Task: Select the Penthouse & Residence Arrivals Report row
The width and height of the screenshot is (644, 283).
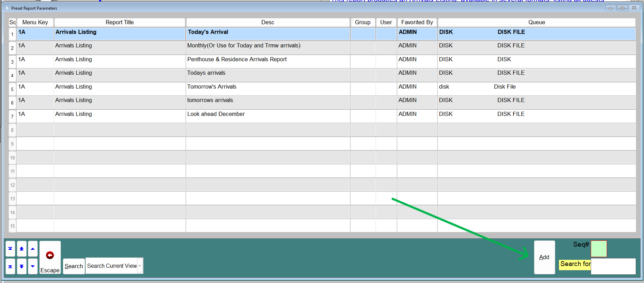Action: click(237, 60)
